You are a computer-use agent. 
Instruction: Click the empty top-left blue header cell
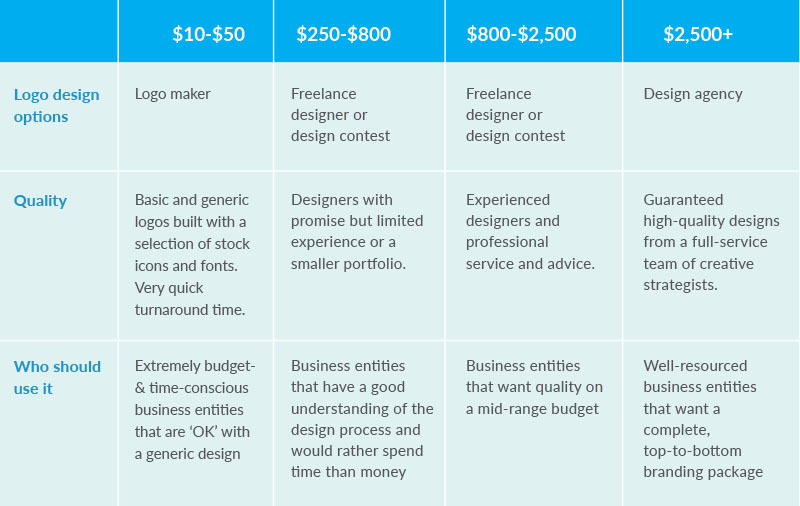point(59,31)
